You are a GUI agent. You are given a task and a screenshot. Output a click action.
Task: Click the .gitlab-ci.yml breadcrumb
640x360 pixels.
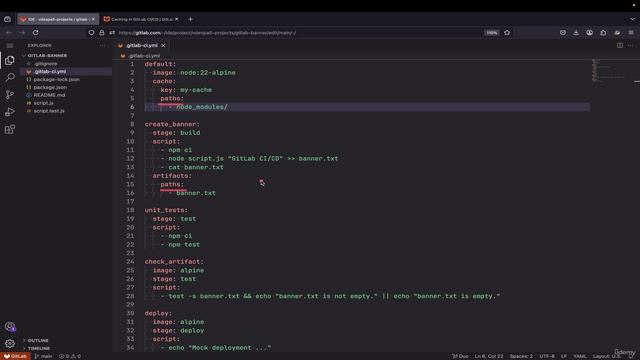[x=144, y=56]
